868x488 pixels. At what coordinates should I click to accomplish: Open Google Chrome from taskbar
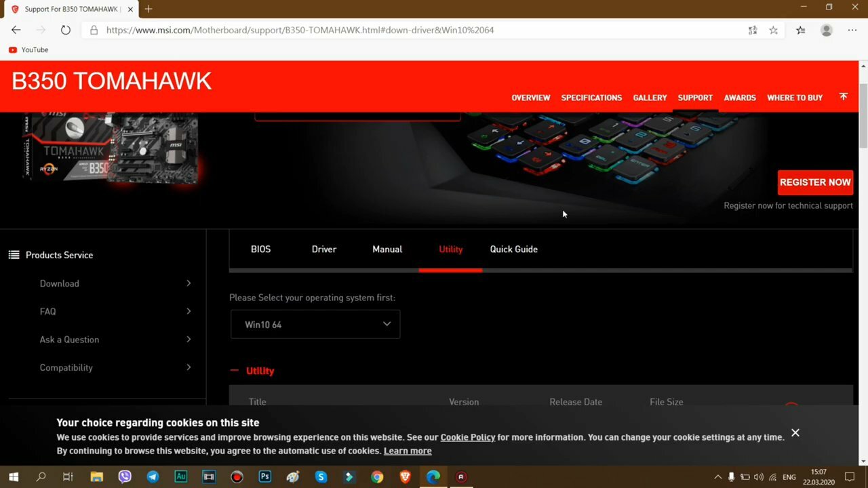tap(377, 476)
